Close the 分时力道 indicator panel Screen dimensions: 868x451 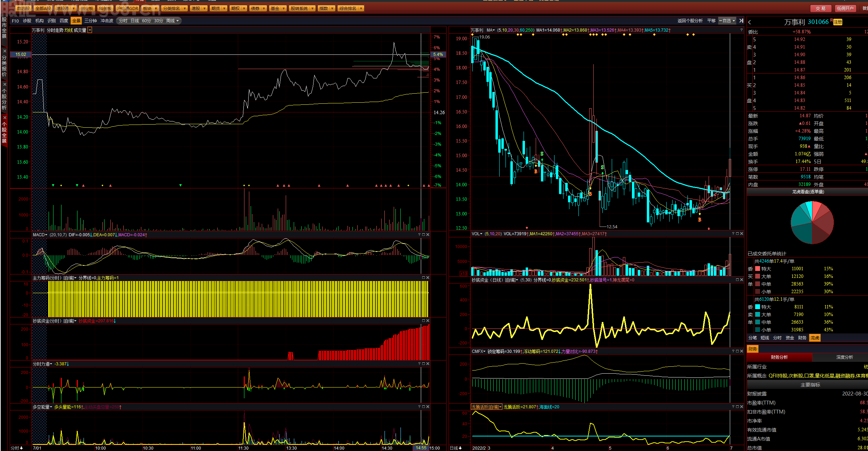pos(428,364)
